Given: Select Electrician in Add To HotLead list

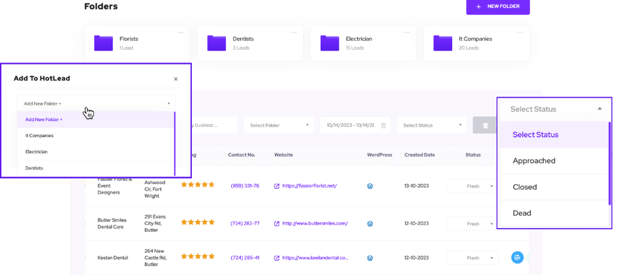Looking at the screenshot, I should [x=37, y=152].
